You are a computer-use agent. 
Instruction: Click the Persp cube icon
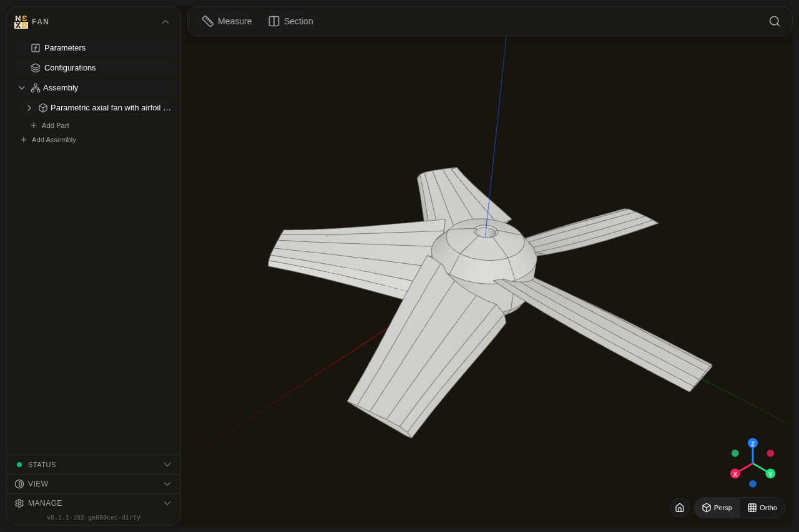click(707, 508)
